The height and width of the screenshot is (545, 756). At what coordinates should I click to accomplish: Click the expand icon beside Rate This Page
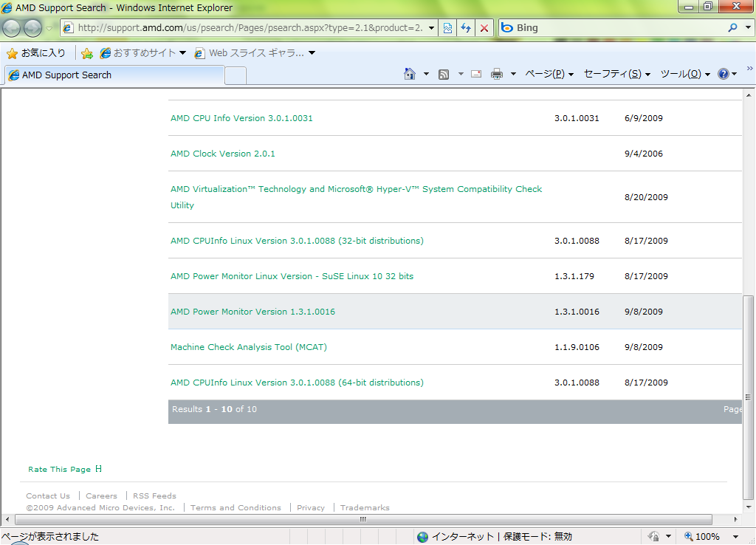pyautogui.click(x=98, y=469)
